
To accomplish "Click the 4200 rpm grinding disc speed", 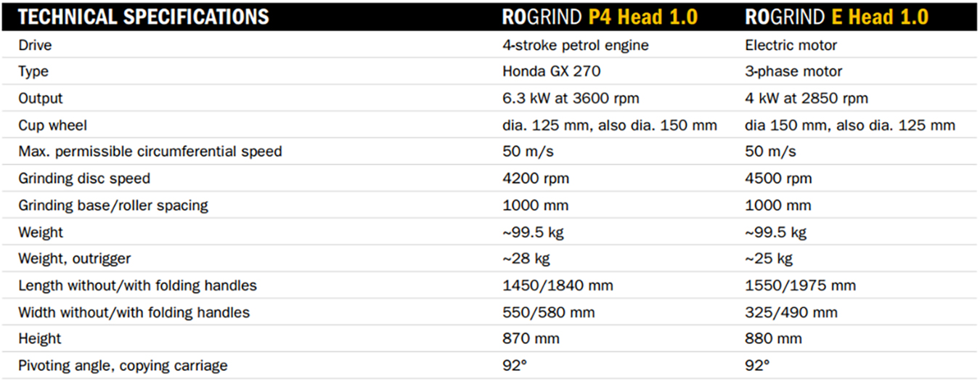I will pos(536,179).
